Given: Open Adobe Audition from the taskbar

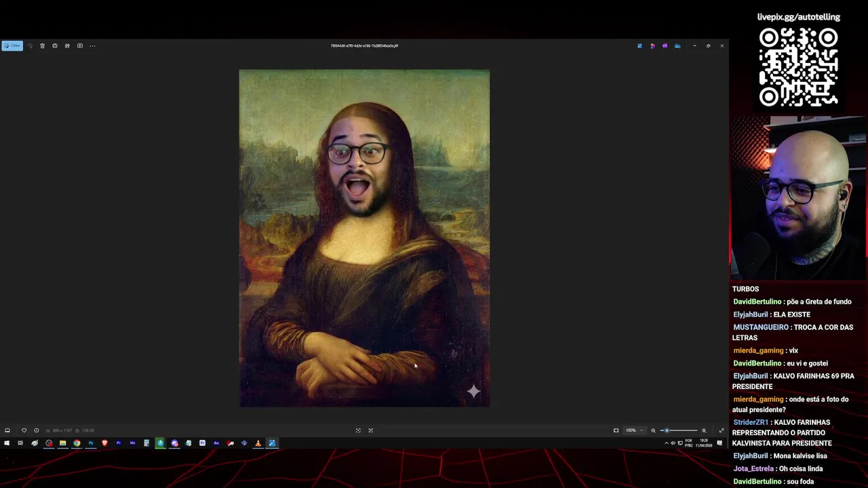Looking at the screenshot, I should [x=216, y=443].
